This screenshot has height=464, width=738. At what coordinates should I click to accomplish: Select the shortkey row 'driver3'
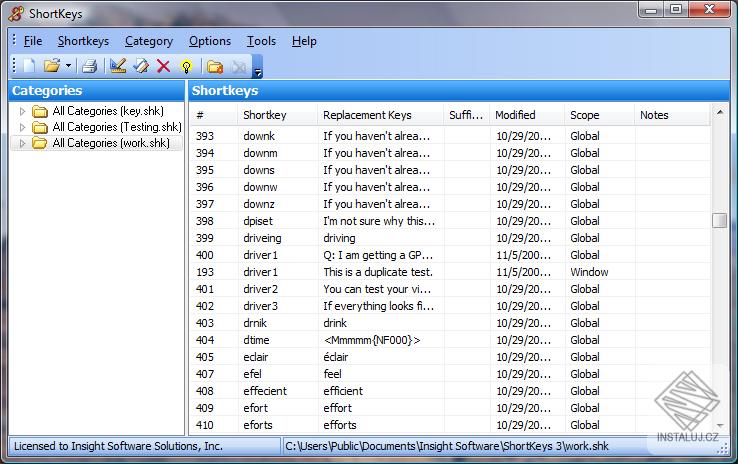coord(450,306)
